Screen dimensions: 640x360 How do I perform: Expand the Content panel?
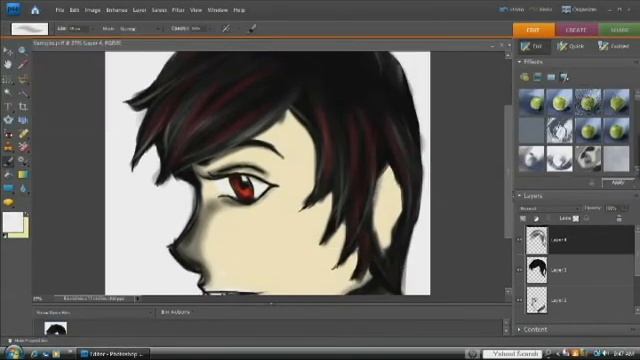520,329
